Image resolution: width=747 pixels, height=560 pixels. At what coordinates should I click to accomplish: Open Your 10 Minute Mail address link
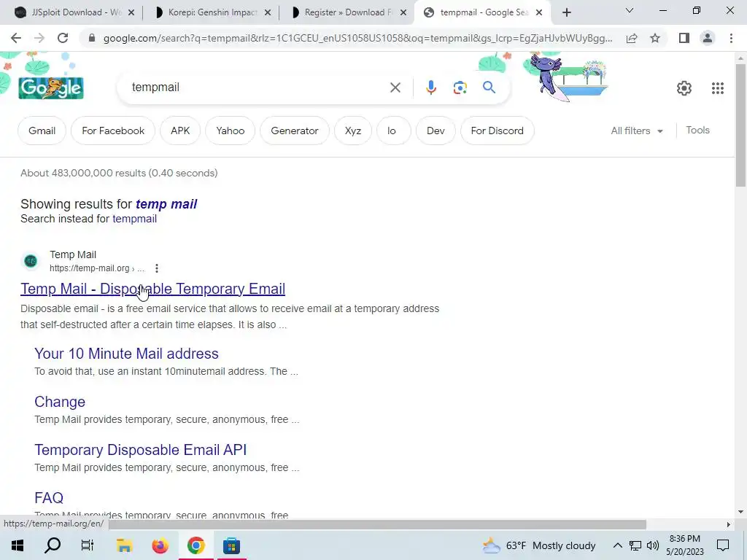[126, 354]
